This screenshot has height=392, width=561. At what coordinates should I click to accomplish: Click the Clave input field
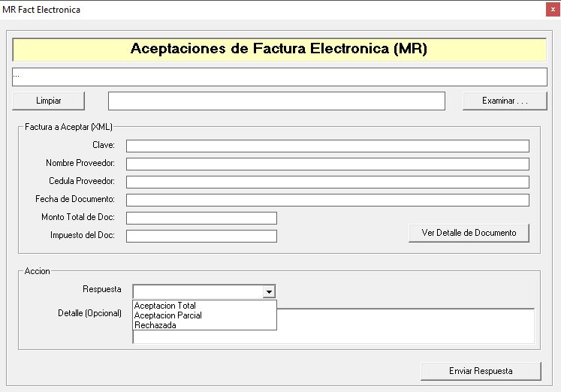pos(327,146)
